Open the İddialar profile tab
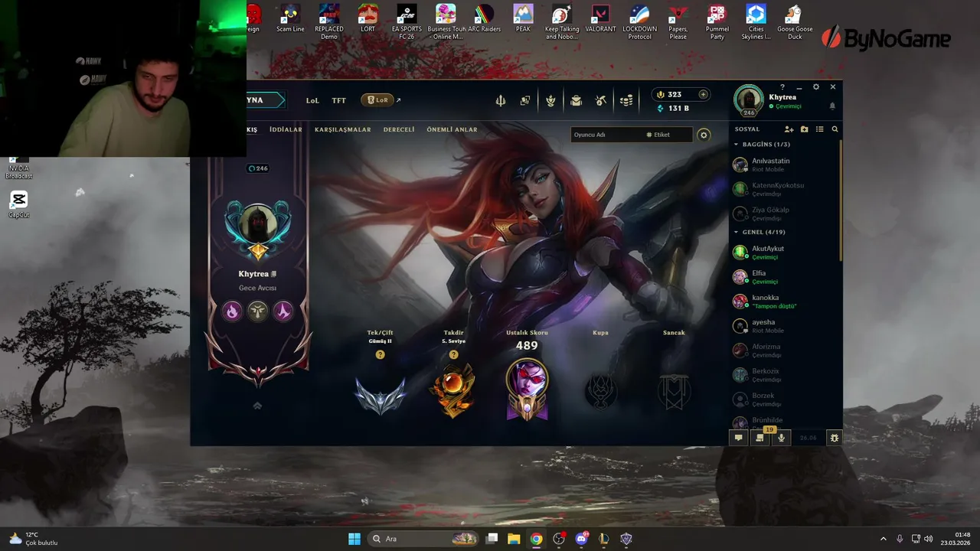Screen dimensions: 980x551 (286, 129)
